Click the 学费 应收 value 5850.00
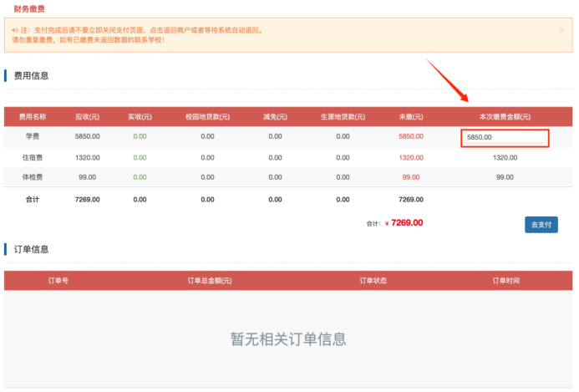Screen dimensions: 579x392 coord(88,136)
